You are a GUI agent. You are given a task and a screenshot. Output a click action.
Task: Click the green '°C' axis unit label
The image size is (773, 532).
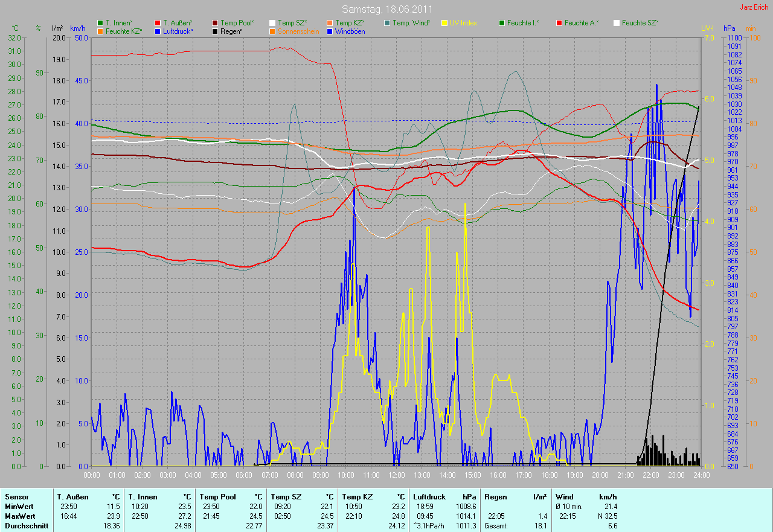pos(15,28)
